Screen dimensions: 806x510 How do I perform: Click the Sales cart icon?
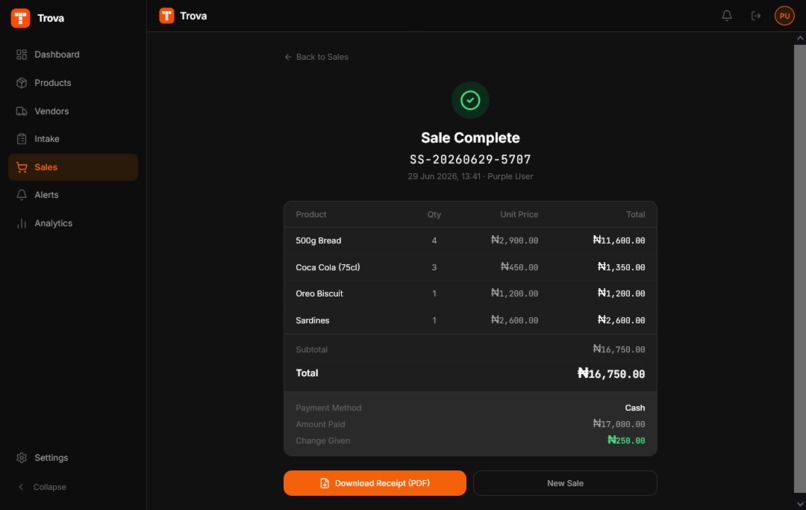point(22,167)
